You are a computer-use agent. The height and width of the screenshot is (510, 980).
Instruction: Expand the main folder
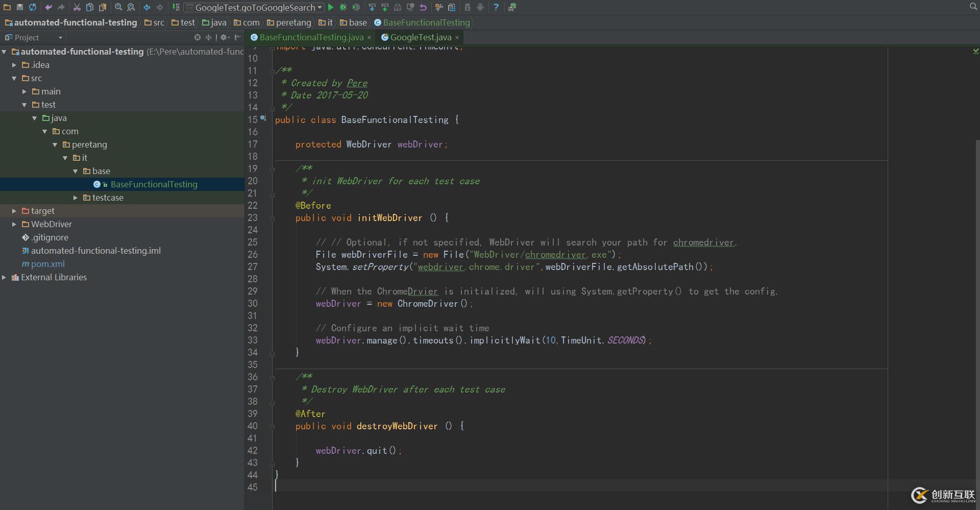coord(24,91)
